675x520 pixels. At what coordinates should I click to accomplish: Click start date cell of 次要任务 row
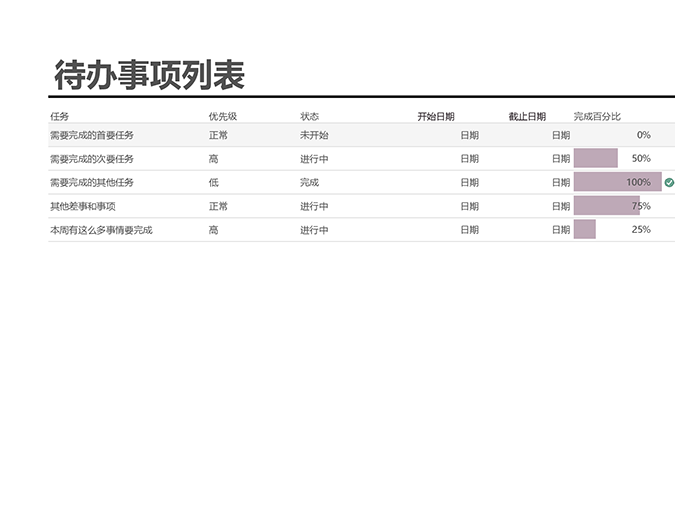(469, 159)
